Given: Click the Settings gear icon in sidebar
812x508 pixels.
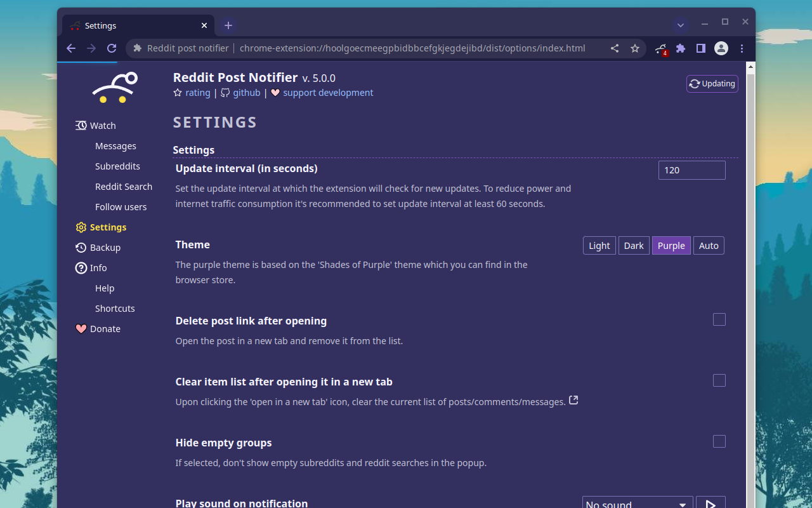Looking at the screenshot, I should pyautogui.click(x=81, y=227).
